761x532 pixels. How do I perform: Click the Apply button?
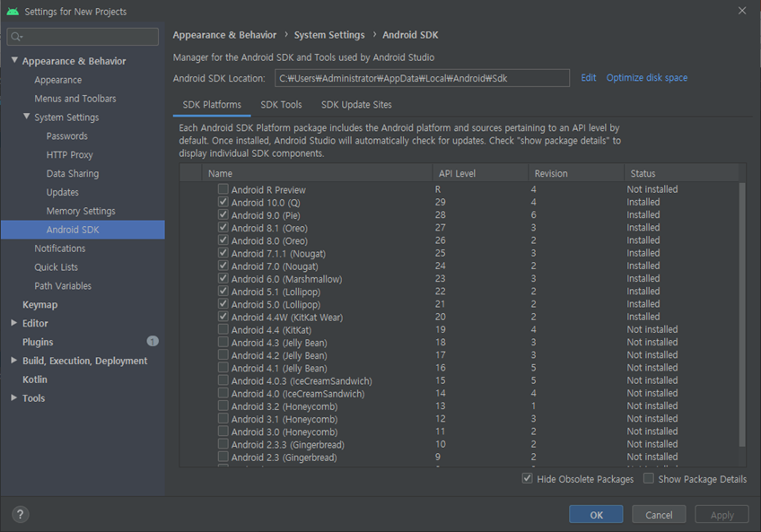click(x=722, y=515)
